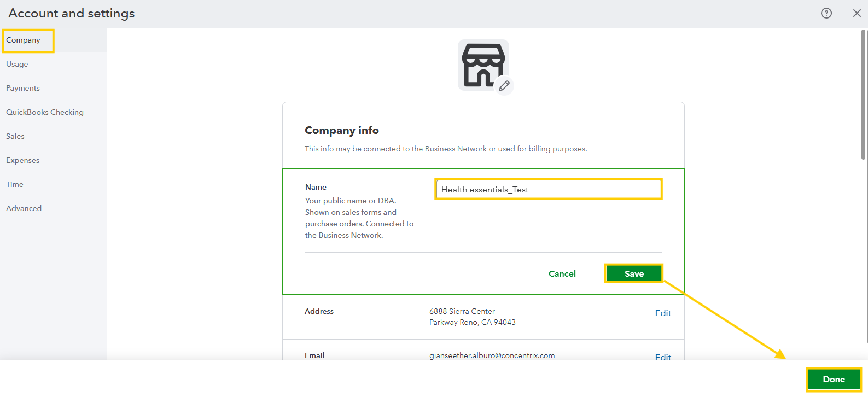This screenshot has height=397, width=868.
Task: Open the Advanced settings tab
Action: pyautogui.click(x=24, y=209)
